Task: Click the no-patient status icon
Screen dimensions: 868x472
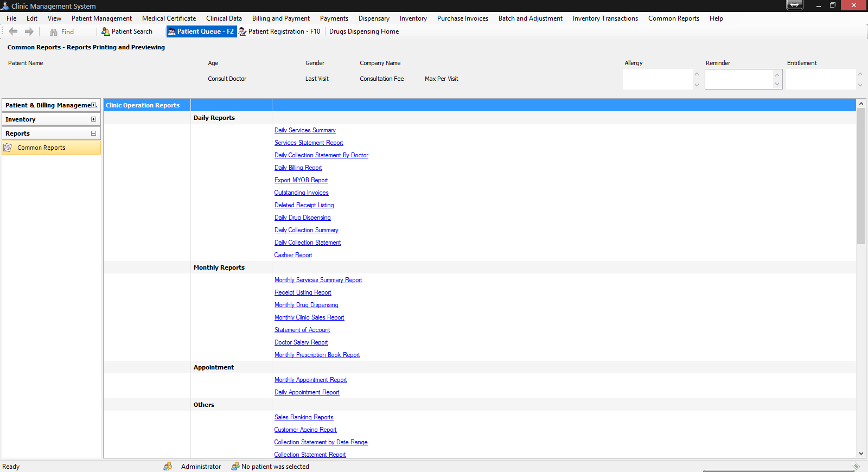Action: 235,466
